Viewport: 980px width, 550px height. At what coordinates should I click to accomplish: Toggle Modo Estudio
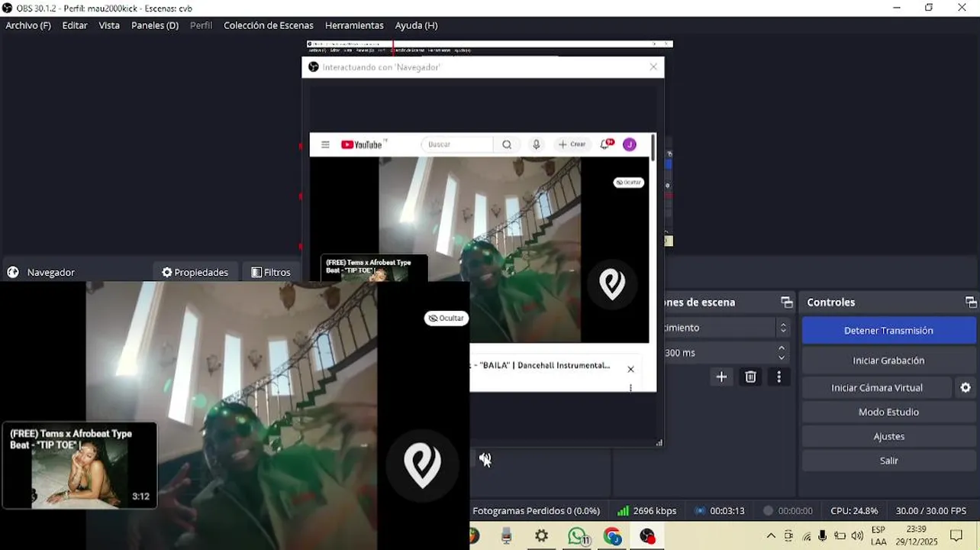pos(888,412)
